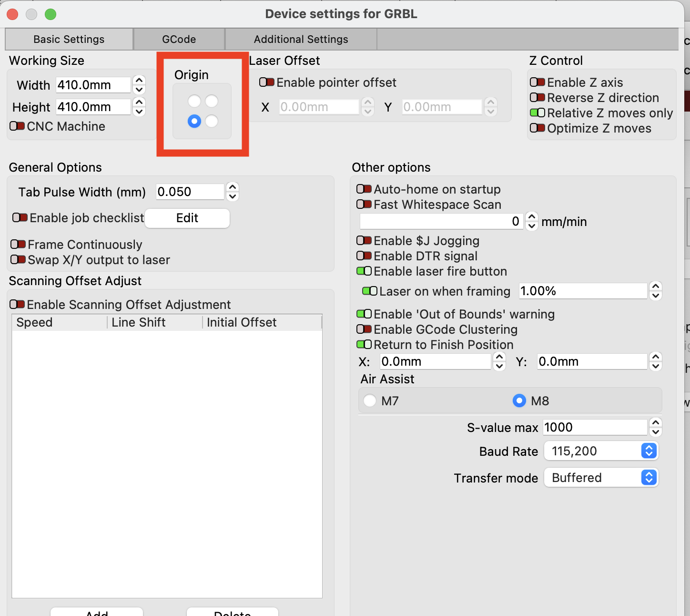Click the Edit job checklist button
Screen dimensions: 690x616
(x=187, y=218)
